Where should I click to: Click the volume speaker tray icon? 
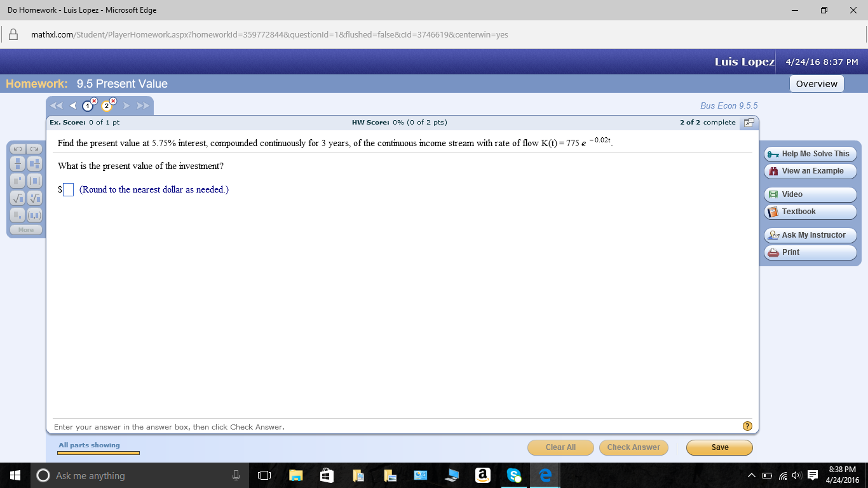[797, 475]
